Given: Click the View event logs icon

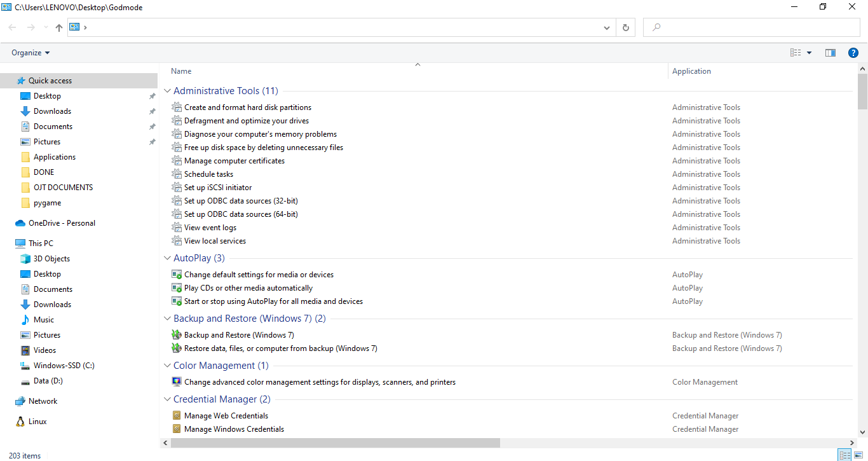Looking at the screenshot, I should (x=177, y=228).
